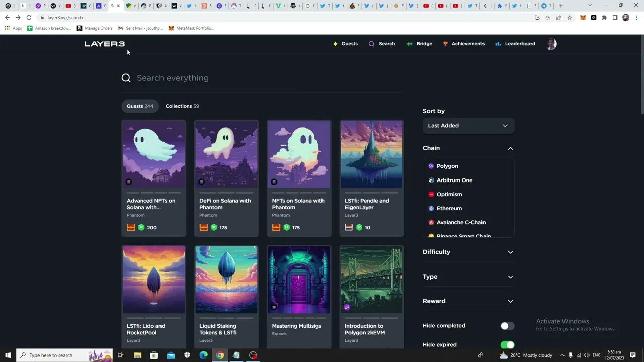Open Amazon breakdown bookmark
The width and height of the screenshot is (644, 362).
click(x=49, y=28)
